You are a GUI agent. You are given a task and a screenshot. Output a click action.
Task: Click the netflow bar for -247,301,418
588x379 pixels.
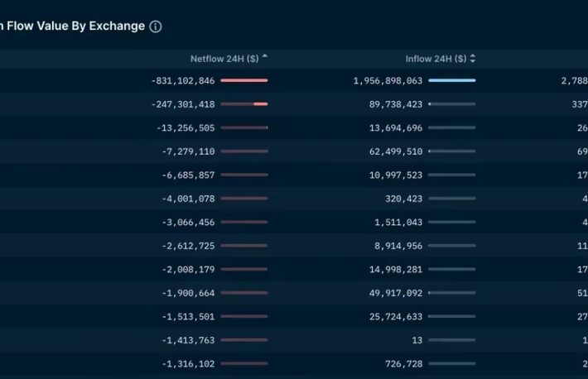244,104
